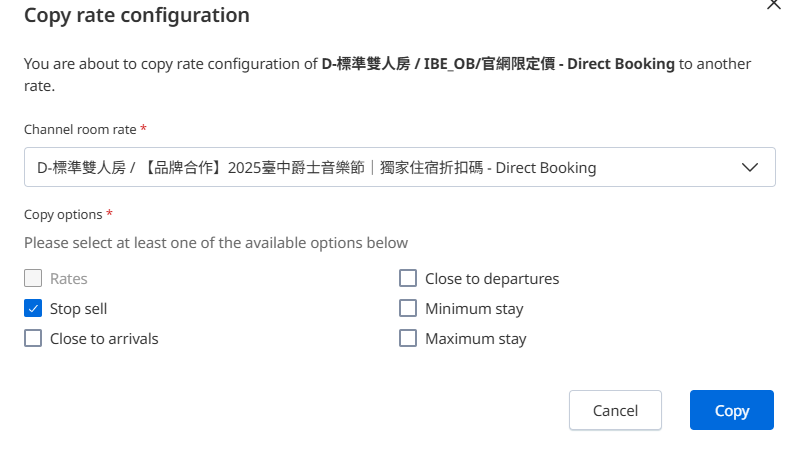The image size is (787, 456).
Task: Click the "Stop sell" label text
Action: click(78, 309)
